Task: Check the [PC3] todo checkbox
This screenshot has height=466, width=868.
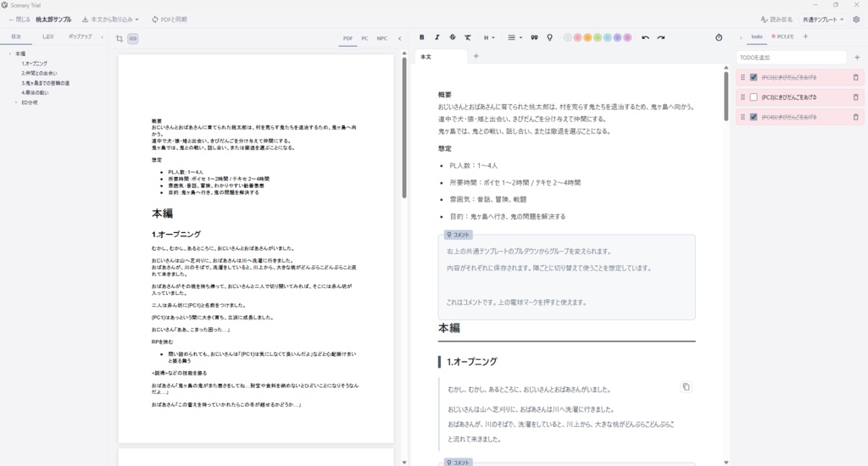Action: tap(754, 97)
